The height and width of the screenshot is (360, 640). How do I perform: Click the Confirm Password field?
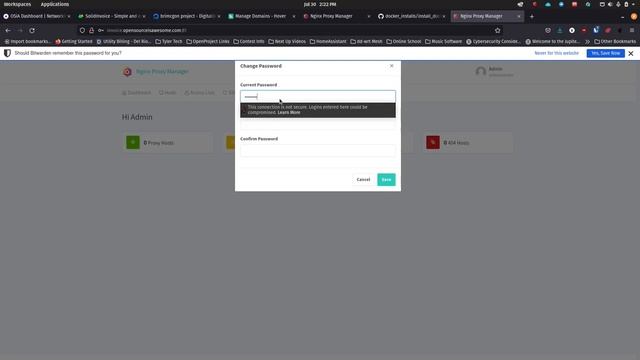click(x=318, y=151)
